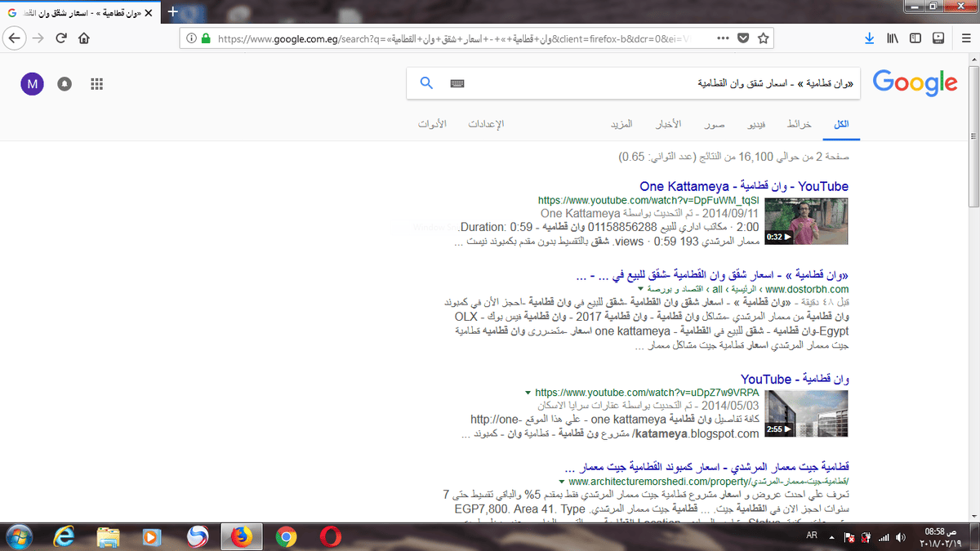
Task: Open Windows Media Player from taskbar
Action: tap(153, 536)
